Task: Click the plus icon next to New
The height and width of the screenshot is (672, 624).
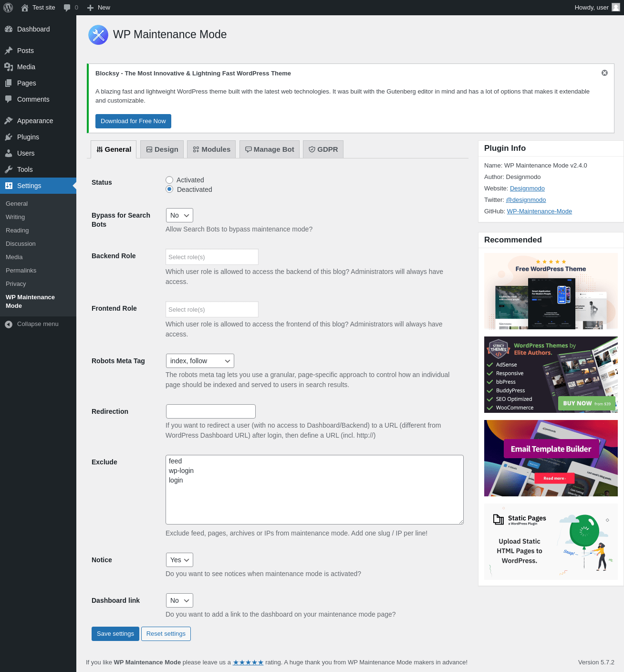Action: pos(90,8)
